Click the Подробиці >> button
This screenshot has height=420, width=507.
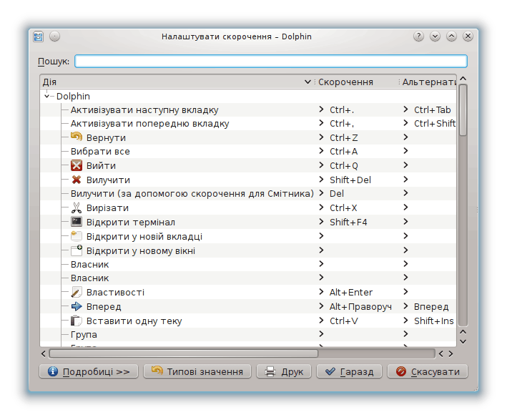coord(89,371)
